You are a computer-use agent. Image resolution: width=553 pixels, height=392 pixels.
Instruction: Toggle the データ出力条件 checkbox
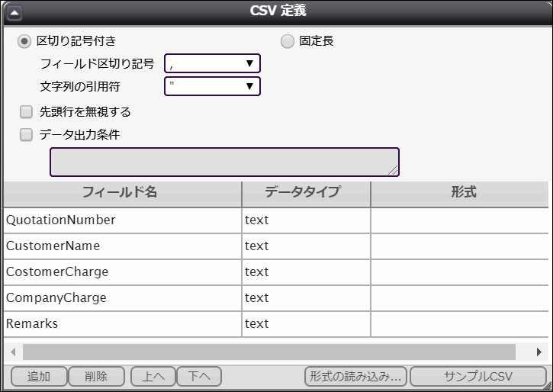(27, 135)
